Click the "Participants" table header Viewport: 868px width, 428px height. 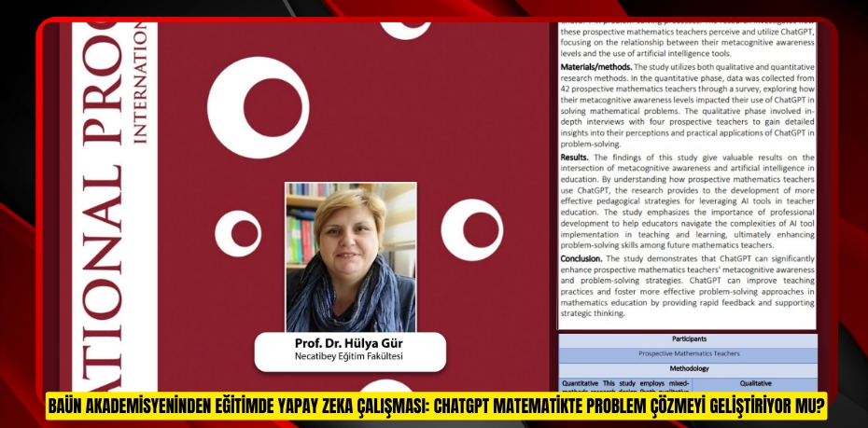pyautogui.click(x=688, y=339)
